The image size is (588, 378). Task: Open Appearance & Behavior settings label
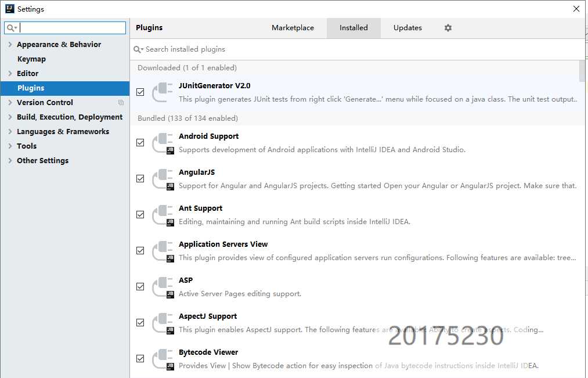click(x=59, y=44)
